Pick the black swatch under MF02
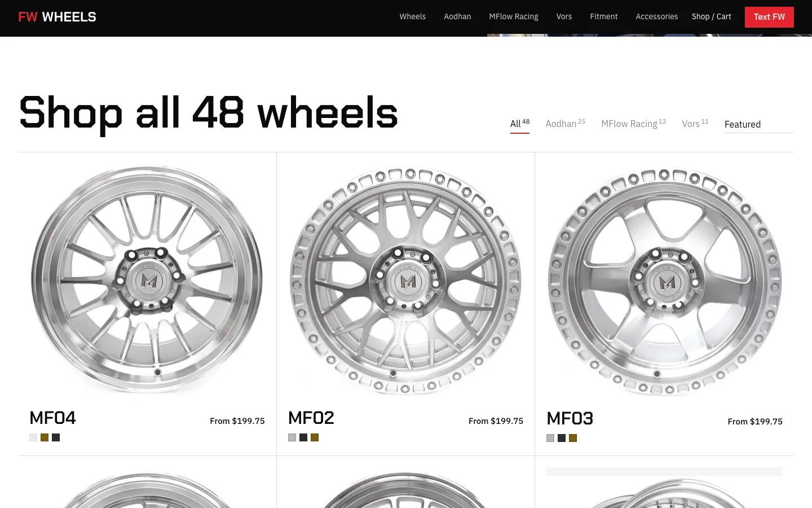 303,437
